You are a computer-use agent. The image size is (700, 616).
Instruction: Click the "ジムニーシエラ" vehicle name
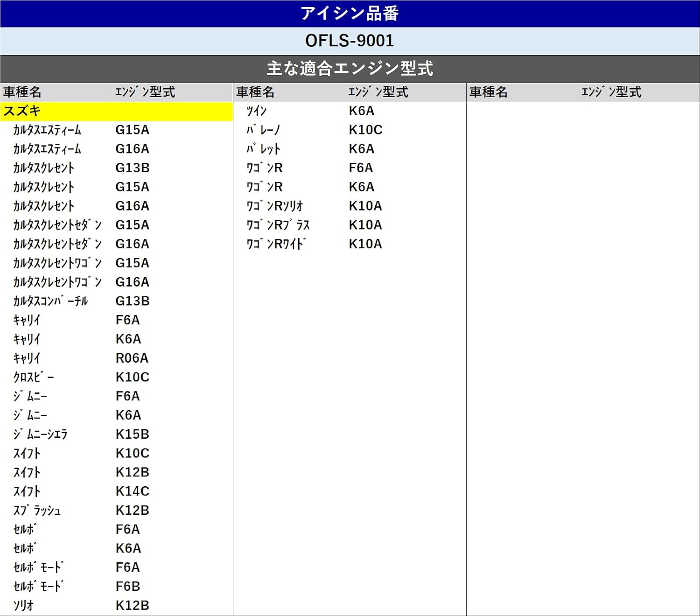pyautogui.click(x=40, y=434)
